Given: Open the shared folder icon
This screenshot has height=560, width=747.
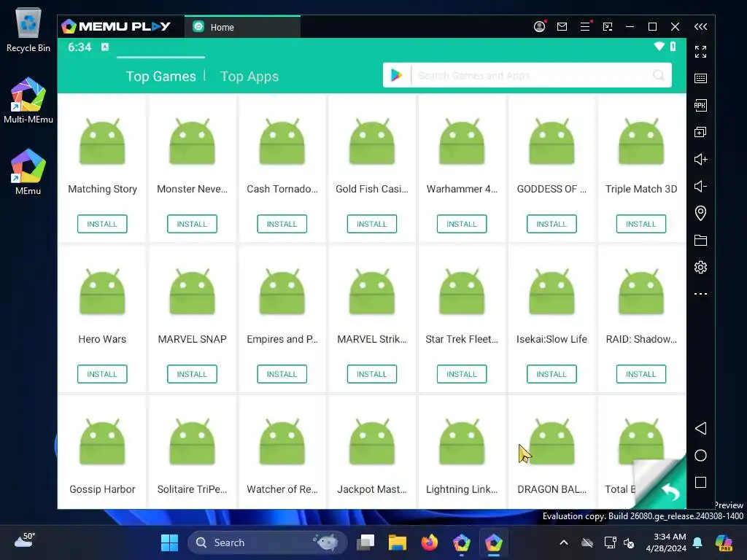Looking at the screenshot, I should coord(700,240).
